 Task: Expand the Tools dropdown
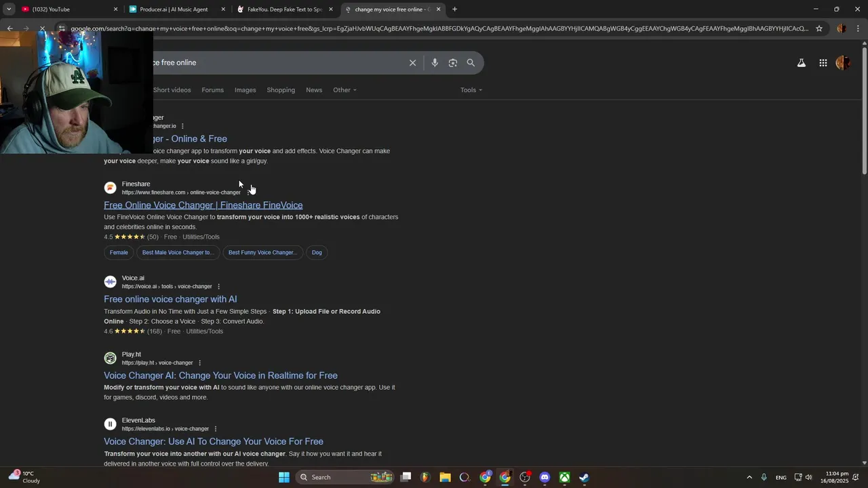point(471,90)
